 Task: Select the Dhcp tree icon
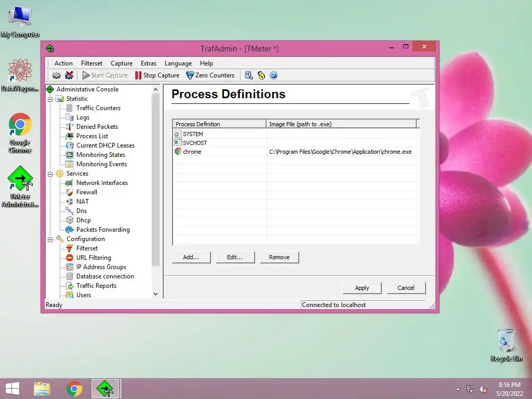tap(70, 220)
